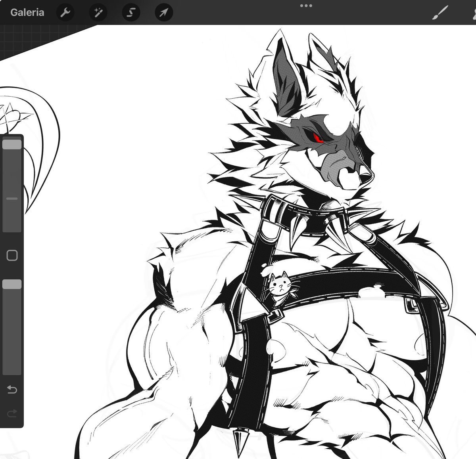Tap the brush size slider handle
The image size is (476, 459).
click(x=12, y=145)
